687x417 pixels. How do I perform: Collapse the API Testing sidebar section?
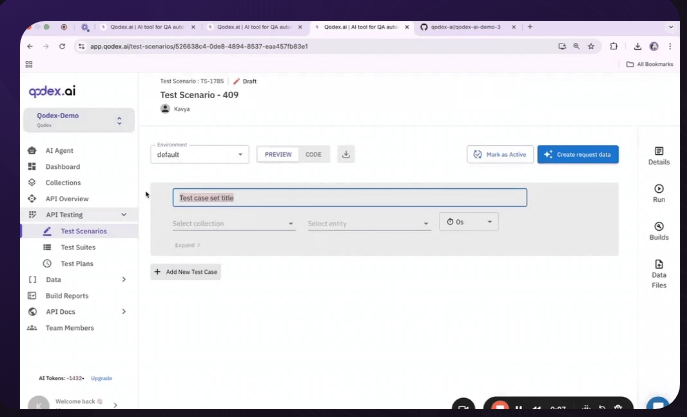(123, 215)
